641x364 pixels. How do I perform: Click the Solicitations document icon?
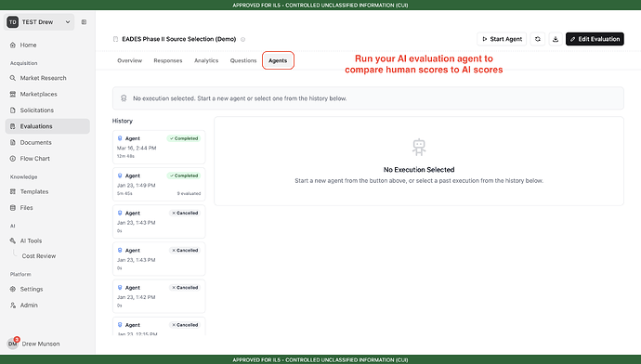click(13, 110)
